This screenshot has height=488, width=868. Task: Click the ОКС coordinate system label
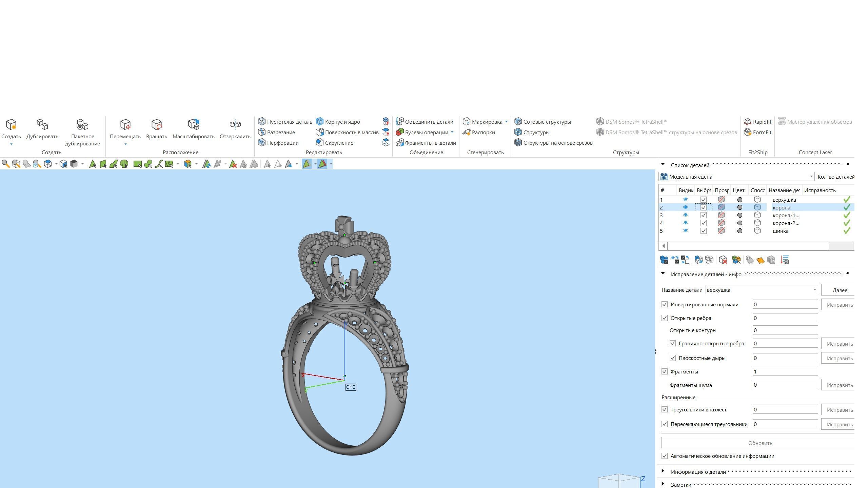click(351, 387)
